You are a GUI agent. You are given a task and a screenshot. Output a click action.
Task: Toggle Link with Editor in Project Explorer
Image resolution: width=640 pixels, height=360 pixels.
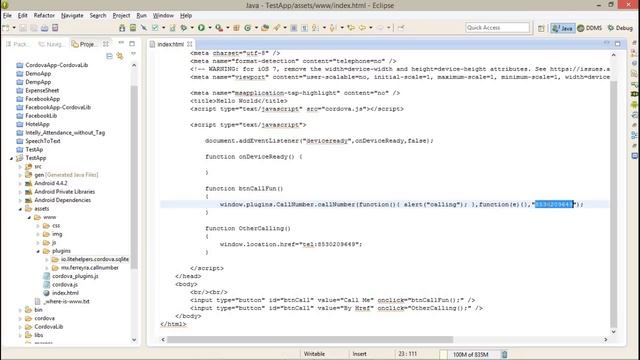[x=120, y=56]
